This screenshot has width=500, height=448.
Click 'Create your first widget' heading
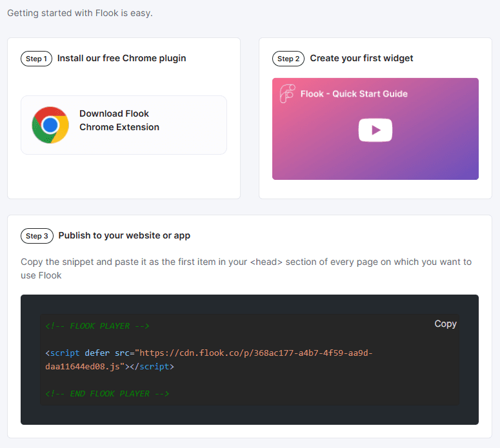361,58
